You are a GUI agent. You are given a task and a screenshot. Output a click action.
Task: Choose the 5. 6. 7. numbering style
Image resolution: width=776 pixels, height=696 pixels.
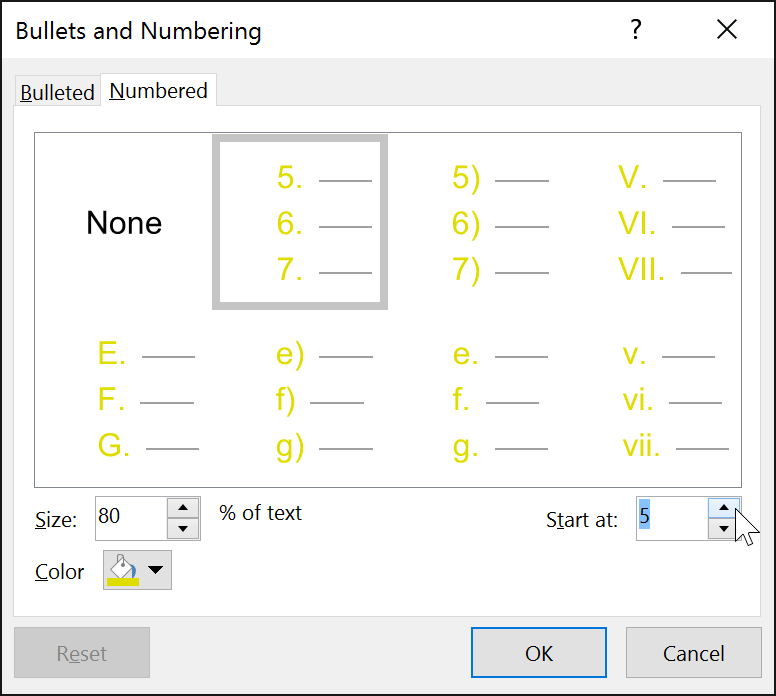coord(300,223)
